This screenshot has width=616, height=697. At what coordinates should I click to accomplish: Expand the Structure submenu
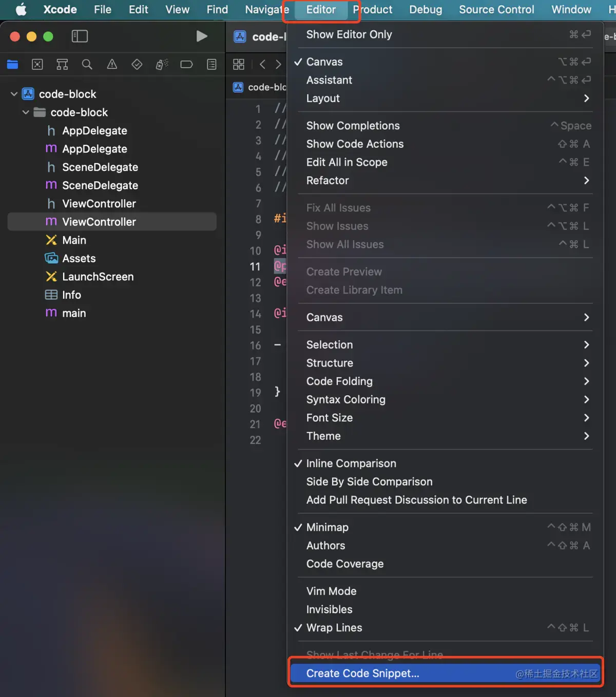(x=445, y=363)
